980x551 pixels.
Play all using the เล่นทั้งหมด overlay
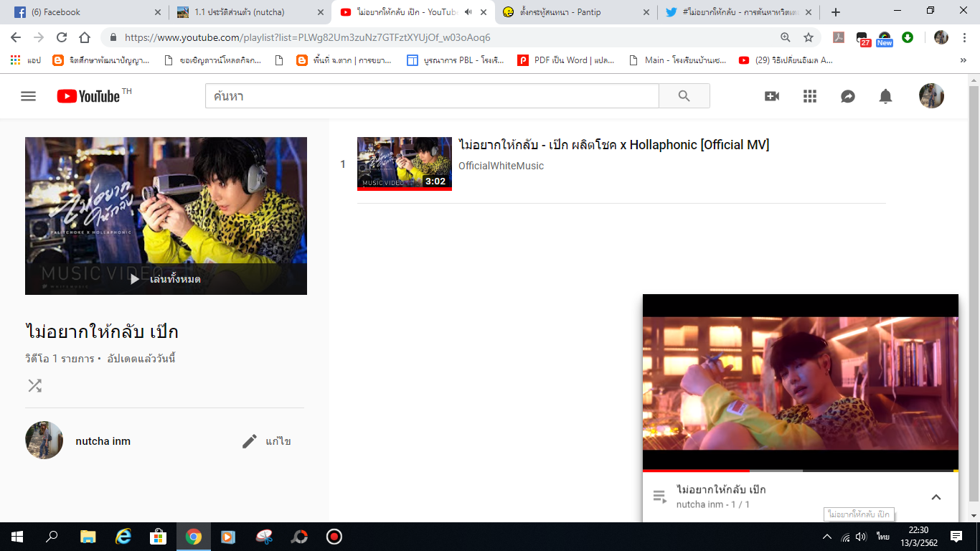pos(166,279)
